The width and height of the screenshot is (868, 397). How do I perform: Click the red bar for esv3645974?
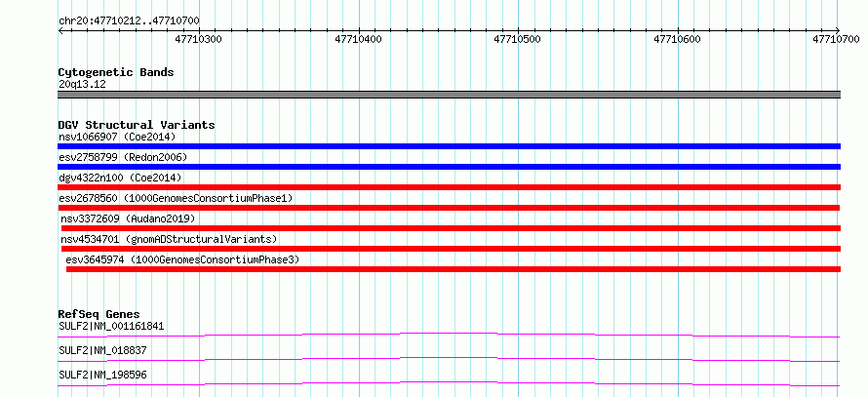[x=454, y=269]
